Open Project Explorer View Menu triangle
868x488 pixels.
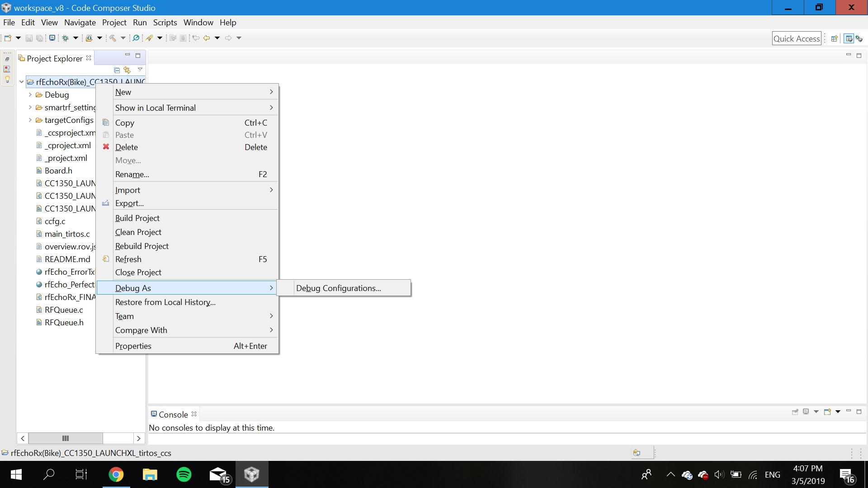pyautogui.click(x=140, y=69)
